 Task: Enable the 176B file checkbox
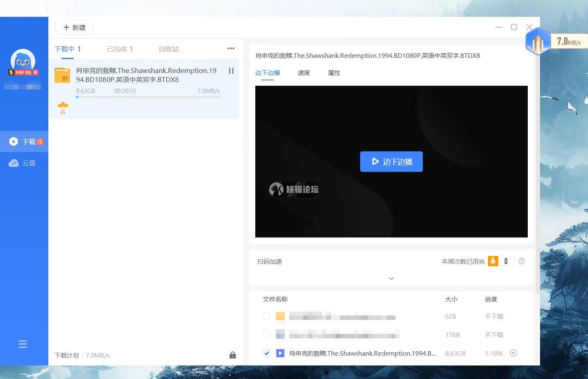[x=266, y=335]
